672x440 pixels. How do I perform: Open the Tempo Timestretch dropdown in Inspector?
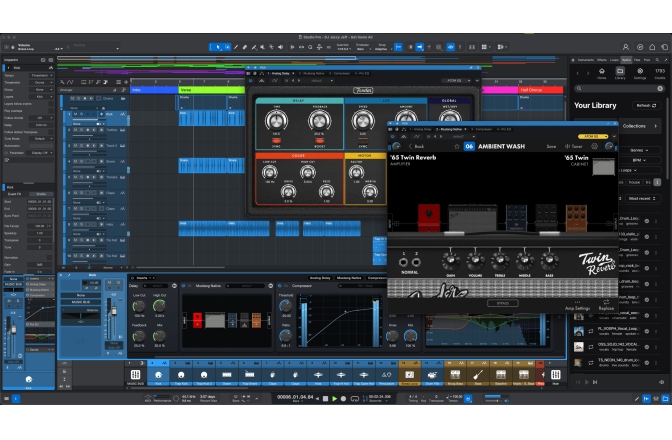(42, 75)
